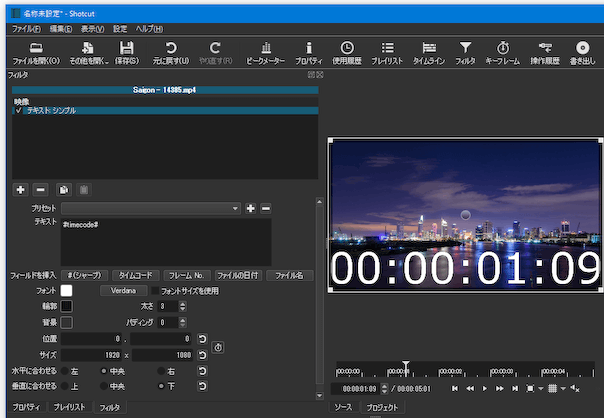Image resolution: width=604 pixels, height=418 pixels.
Task: Insert フレーム No. field
Action: (x=187, y=275)
